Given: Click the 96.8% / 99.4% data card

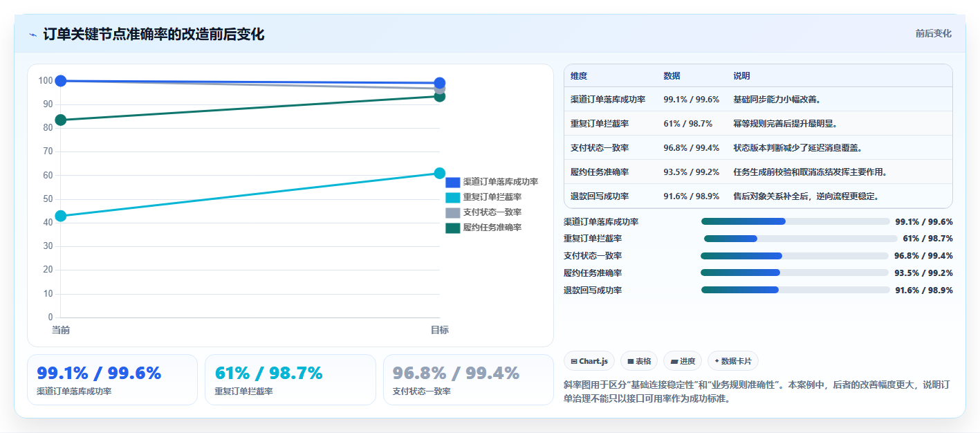Looking at the screenshot, I should click(468, 380).
